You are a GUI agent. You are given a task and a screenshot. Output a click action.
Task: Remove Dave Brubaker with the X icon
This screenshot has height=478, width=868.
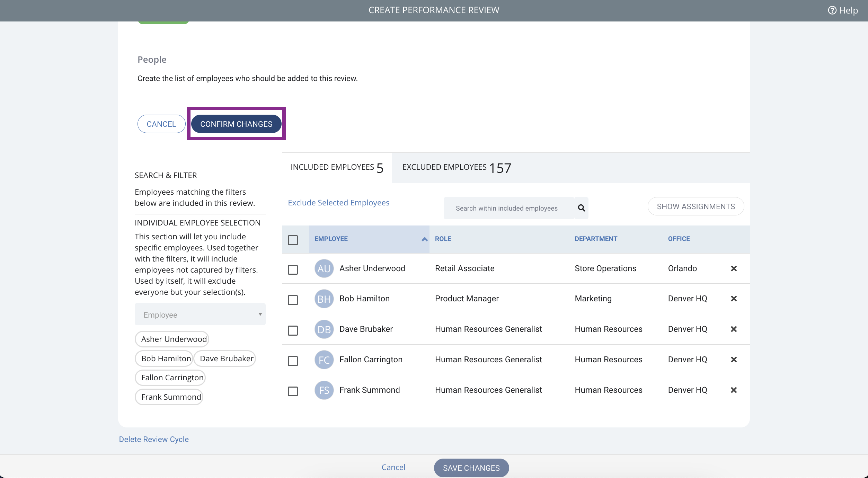click(x=734, y=329)
